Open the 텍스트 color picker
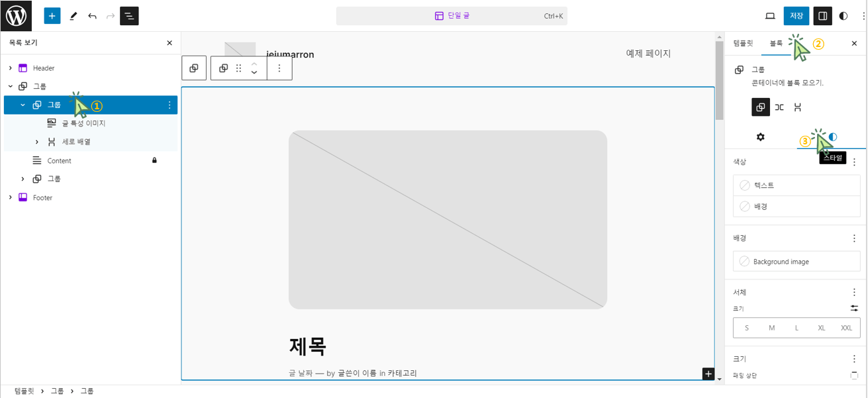868x398 pixels. [796, 185]
